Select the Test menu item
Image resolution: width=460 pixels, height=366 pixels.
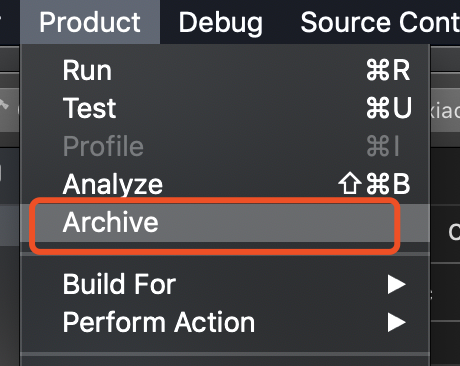(x=225, y=108)
